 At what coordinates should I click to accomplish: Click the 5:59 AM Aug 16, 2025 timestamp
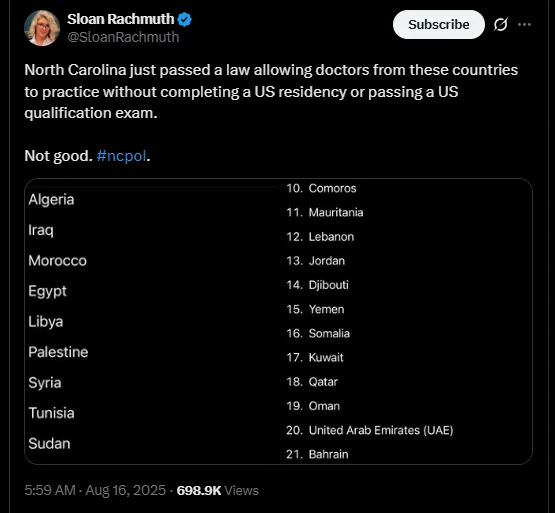(x=95, y=490)
